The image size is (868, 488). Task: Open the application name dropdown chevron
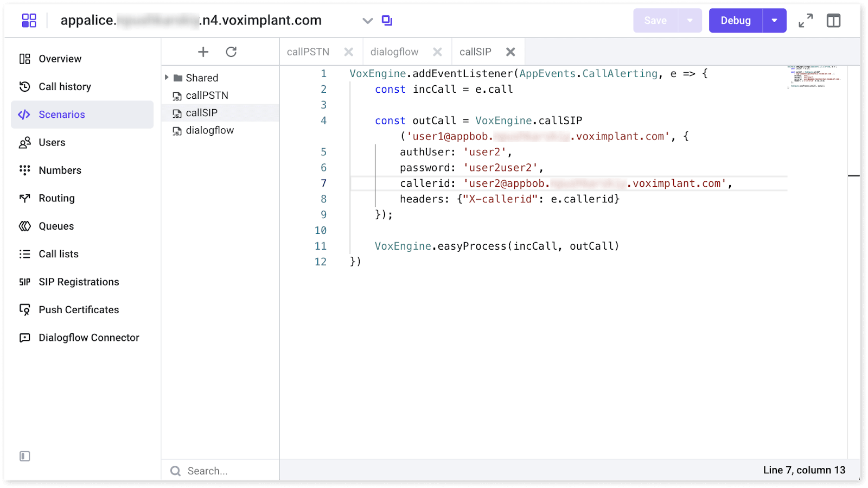(x=367, y=21)
